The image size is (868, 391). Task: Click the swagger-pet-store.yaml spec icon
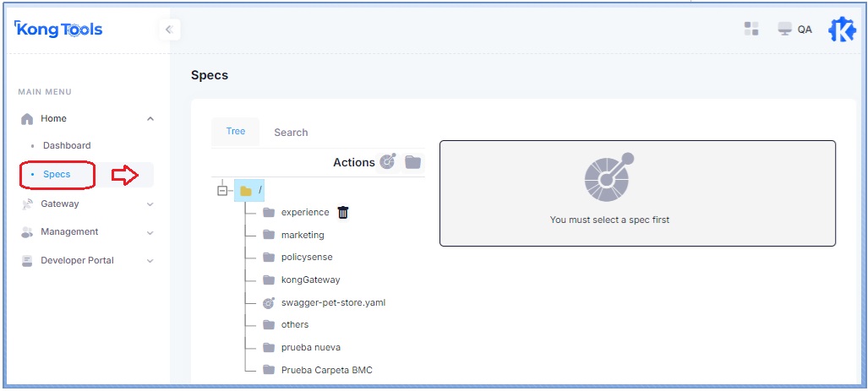[x=269, y=302]
